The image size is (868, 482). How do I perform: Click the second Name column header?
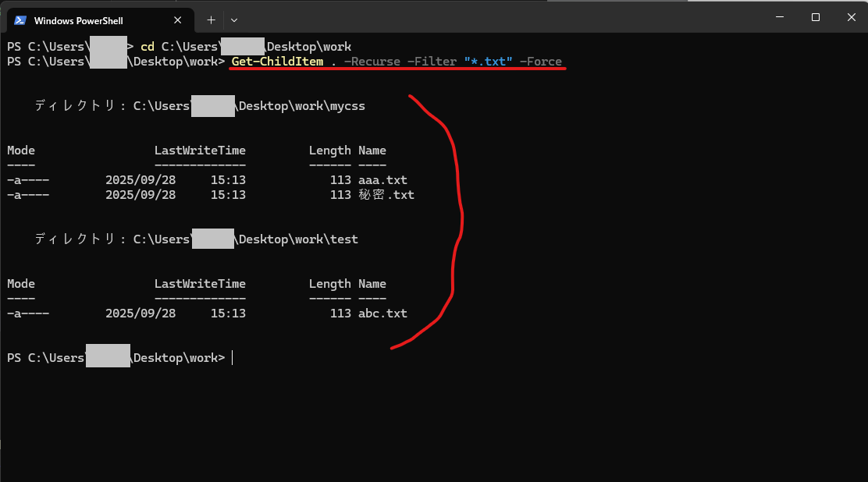pyautogui.click(x=372, y=284)
